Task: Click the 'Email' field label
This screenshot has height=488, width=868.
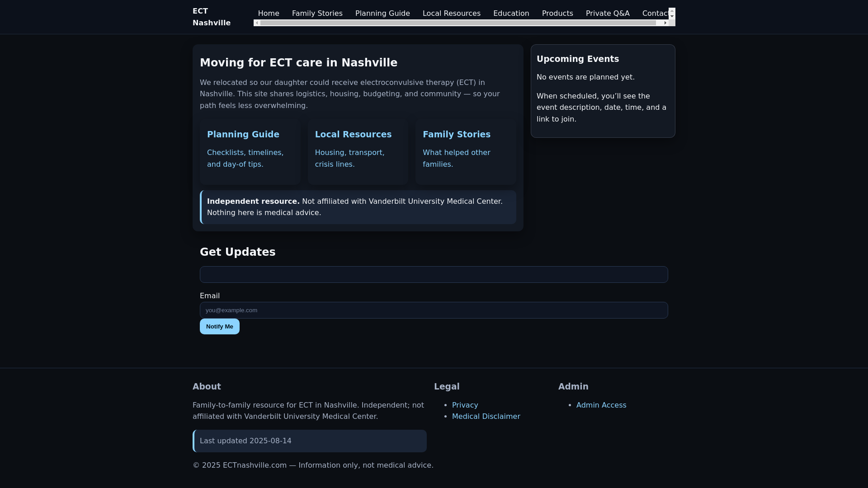Action: pos(210,296)
